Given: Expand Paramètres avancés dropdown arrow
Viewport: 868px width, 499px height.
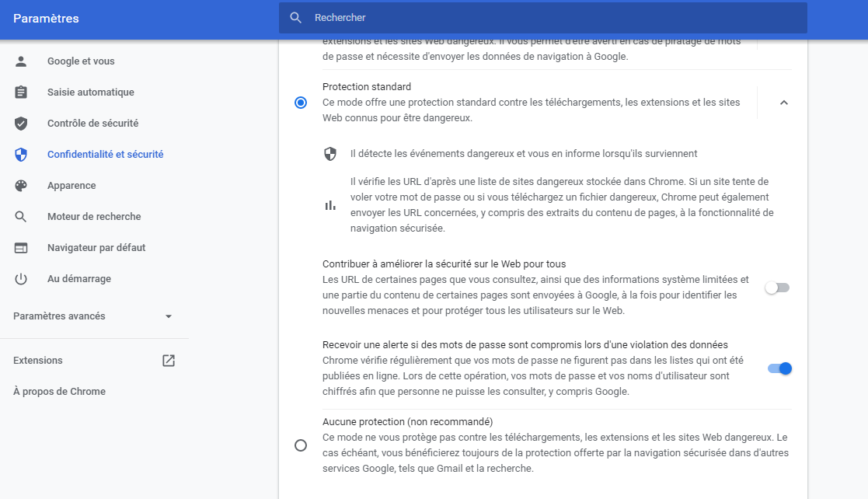Looking at the screenshot, I should point(169,316).
